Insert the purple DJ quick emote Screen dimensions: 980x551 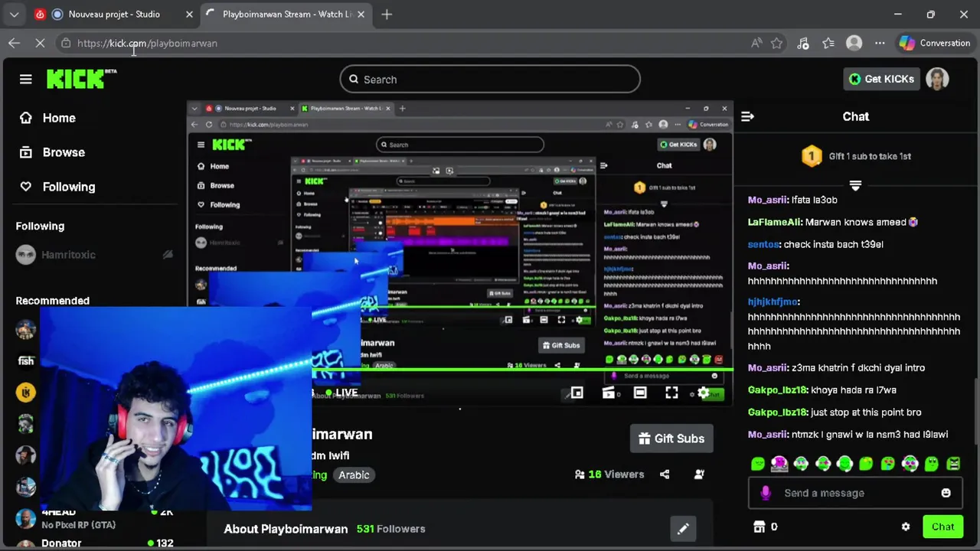779,463
